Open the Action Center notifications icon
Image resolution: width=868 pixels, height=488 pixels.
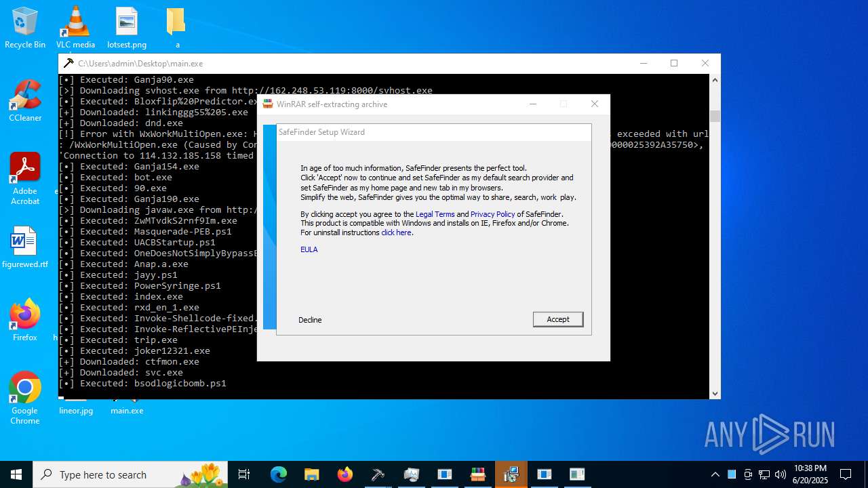click(846, 474)
